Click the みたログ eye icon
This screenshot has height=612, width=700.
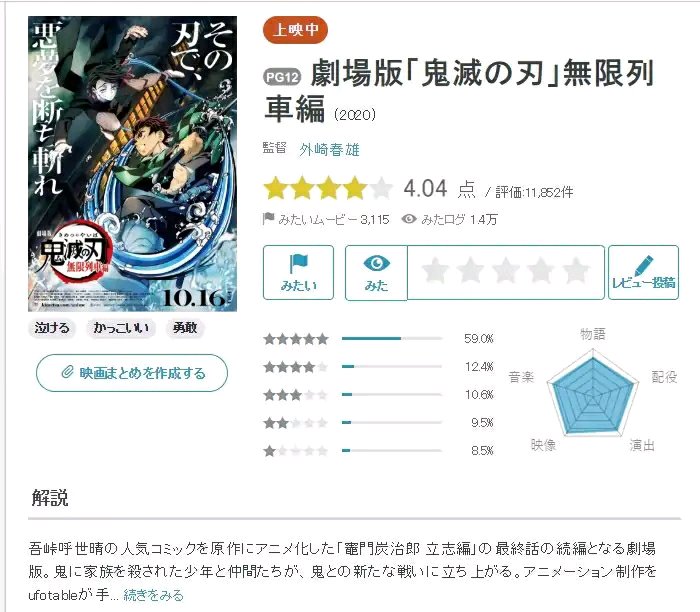pos(408,219)
